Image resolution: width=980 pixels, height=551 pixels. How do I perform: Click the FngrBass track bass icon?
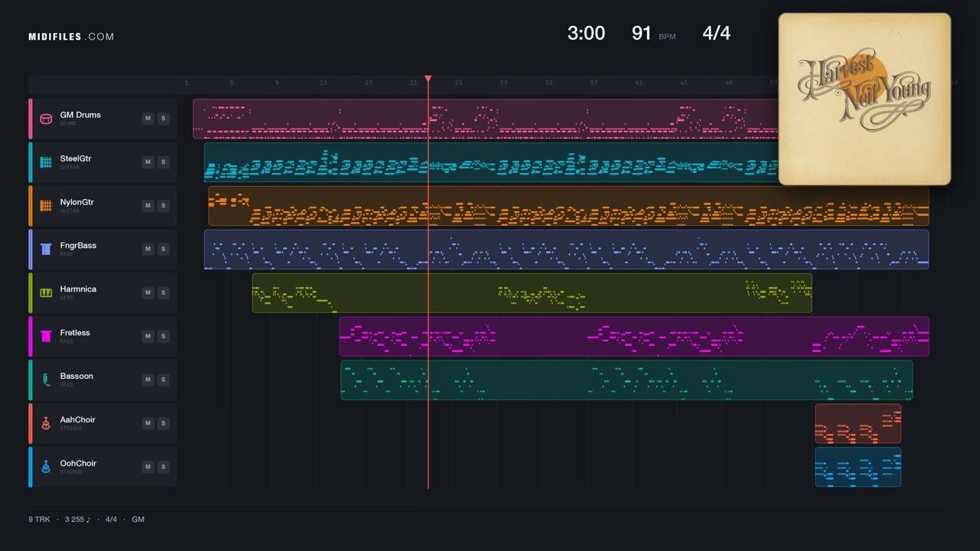pos(46,249)
